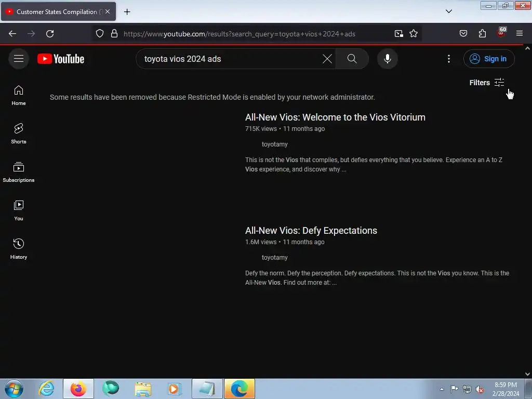Viewport: 532px width, 399px height.
Task: Open the ad blocker extension with 60 badge
Action: [x=501, y=33]
